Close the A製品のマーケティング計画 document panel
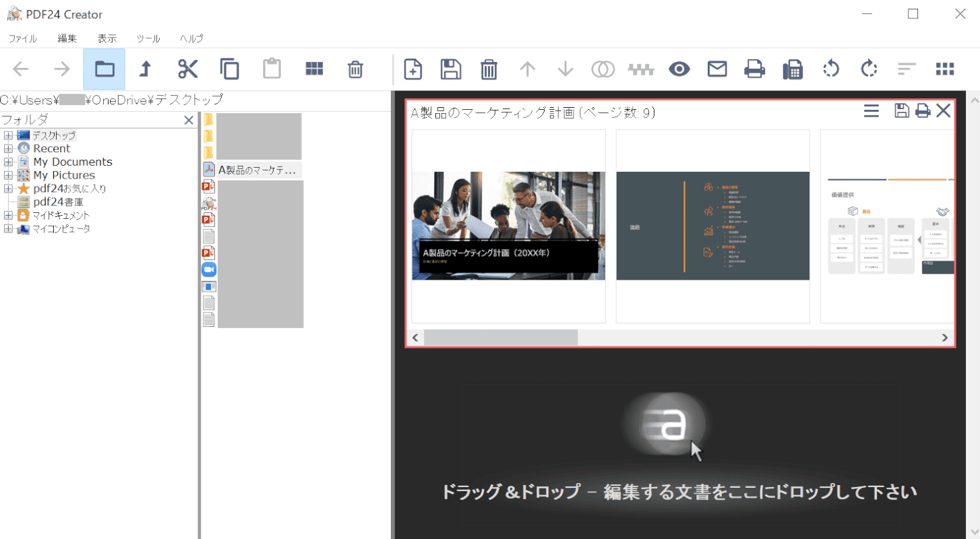This screenshot has width=980, height=539. (943, 111)
